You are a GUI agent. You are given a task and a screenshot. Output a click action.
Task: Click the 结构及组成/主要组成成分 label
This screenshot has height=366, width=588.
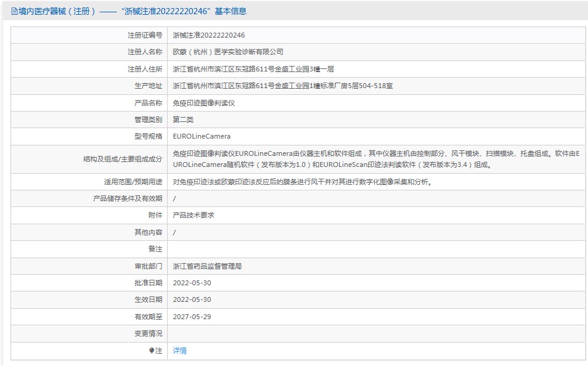click(x=123, y=159)
